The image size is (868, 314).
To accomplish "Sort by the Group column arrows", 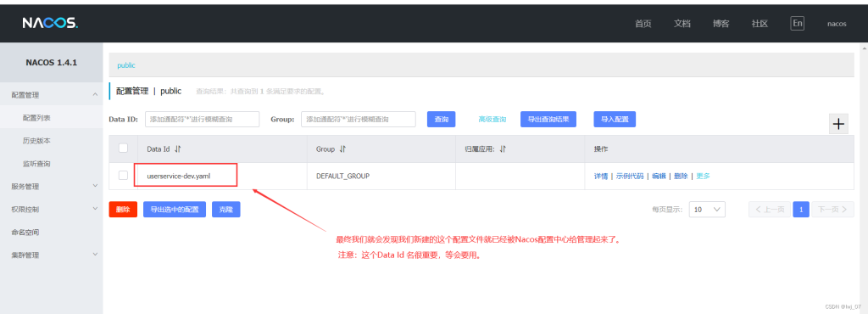I will 342,149.
